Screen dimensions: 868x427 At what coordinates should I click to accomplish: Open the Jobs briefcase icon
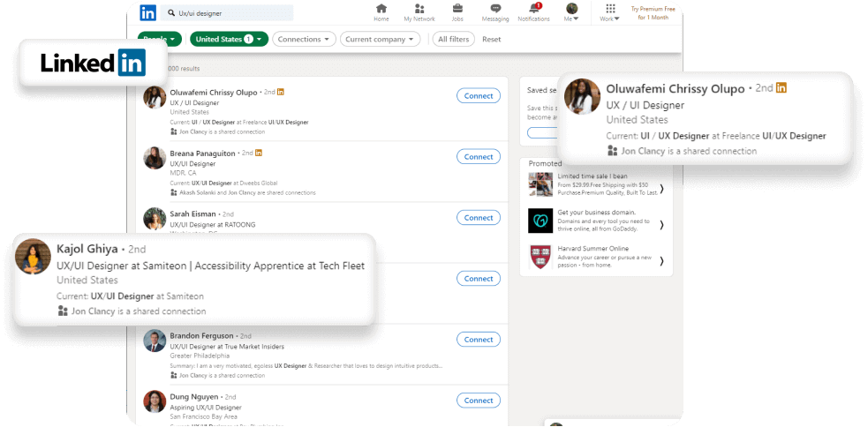tap(457, 9)
